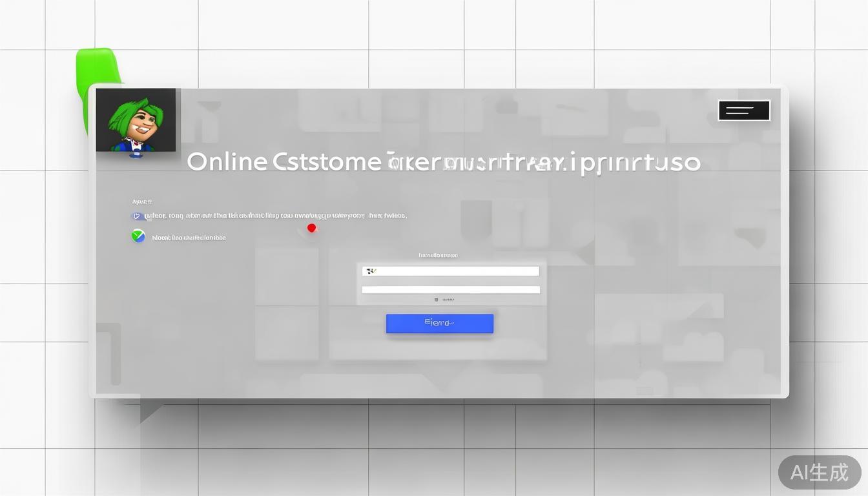This screenshot has height=496, width=868.
Task: Click the small blue icon beside first description line
Action: coord(137,216)
